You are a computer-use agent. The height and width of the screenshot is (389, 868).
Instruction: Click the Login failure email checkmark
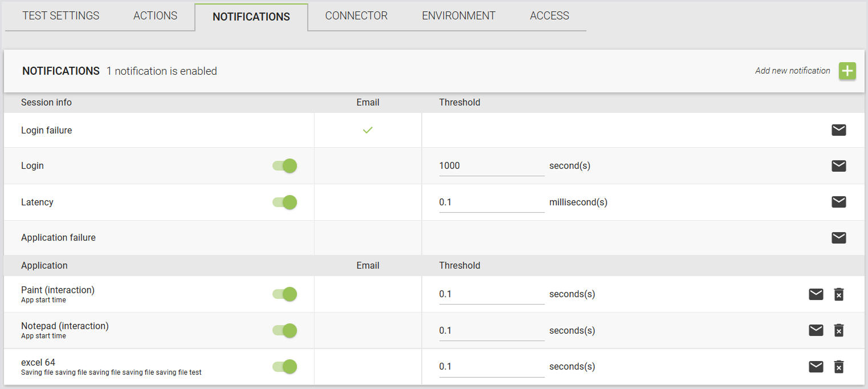point(368,130)
